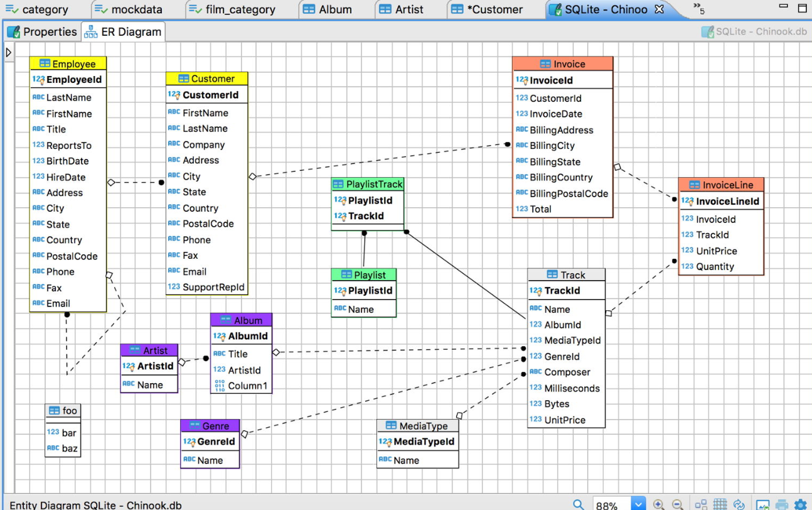Viewport: 812px width, 510px height.
Task: Open the Artist editor tab
Action: pyautogui.click(x=402, y=9)
